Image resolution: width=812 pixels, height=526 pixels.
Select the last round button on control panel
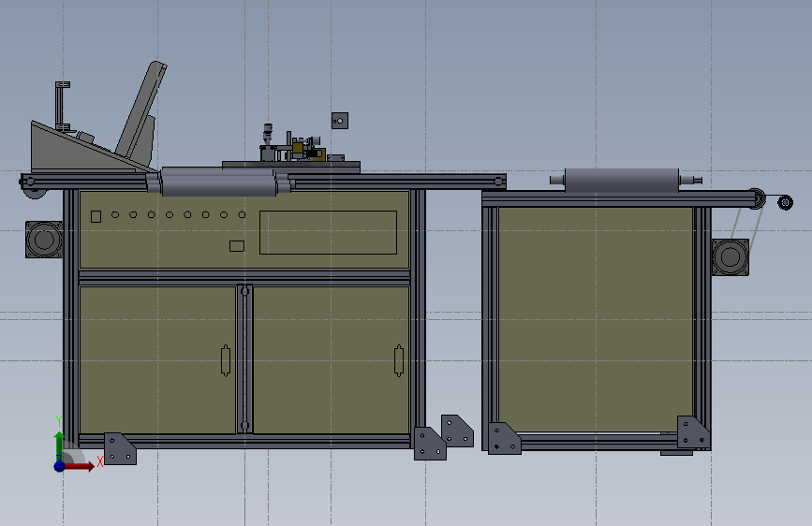[242, 214]
